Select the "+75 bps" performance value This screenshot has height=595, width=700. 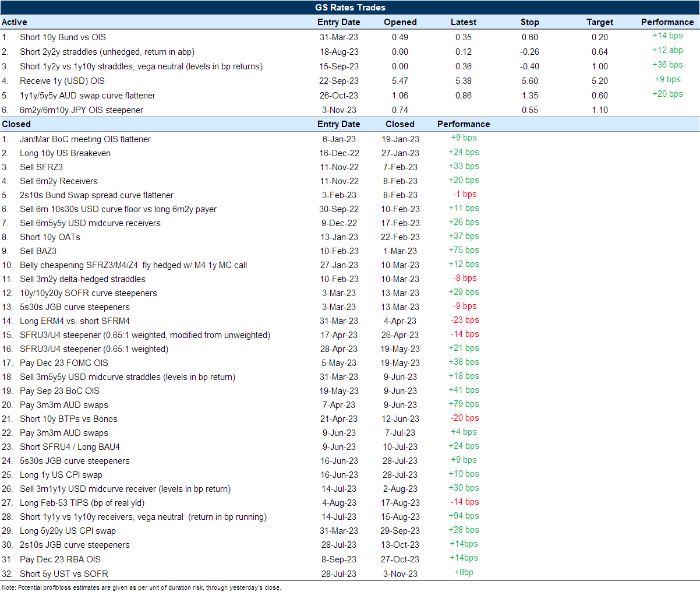tap(464, 250)
